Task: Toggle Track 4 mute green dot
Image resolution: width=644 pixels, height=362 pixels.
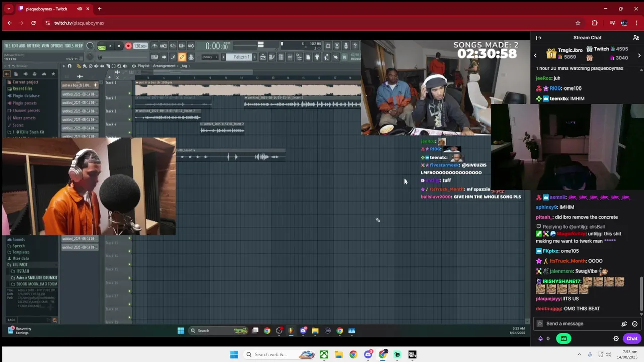Action: tap(129, 132)
